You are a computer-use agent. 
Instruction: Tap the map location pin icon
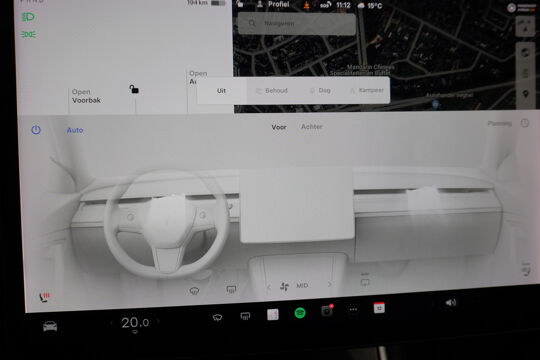pyautogui.click(x=526, y=94)
